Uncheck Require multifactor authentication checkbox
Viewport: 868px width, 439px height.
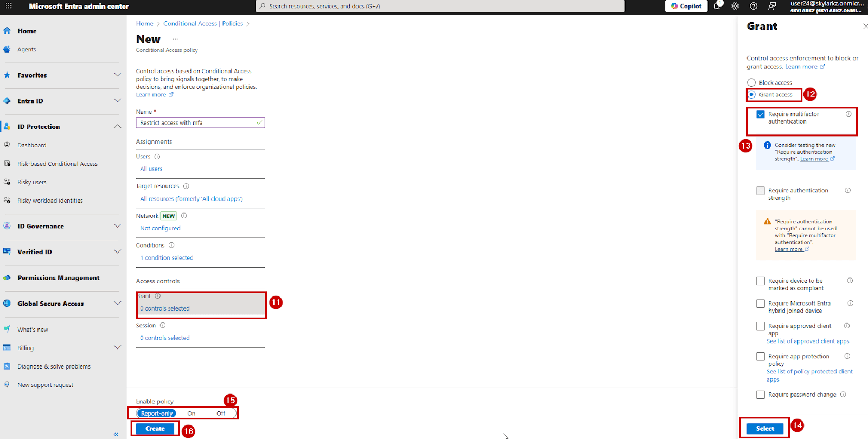click(761, 114)
